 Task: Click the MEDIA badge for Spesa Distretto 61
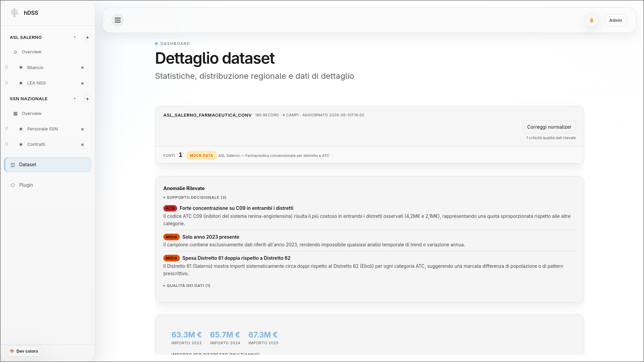(171, 258)
